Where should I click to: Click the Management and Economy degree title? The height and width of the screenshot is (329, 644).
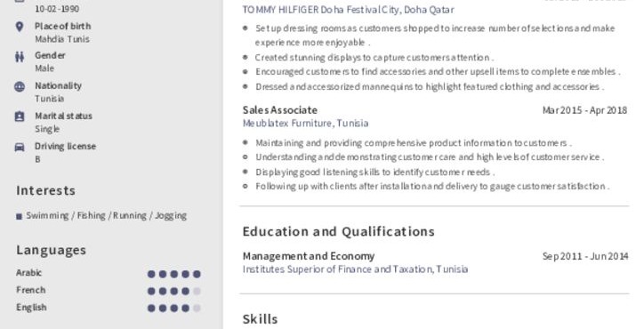[x=309, y=256]
